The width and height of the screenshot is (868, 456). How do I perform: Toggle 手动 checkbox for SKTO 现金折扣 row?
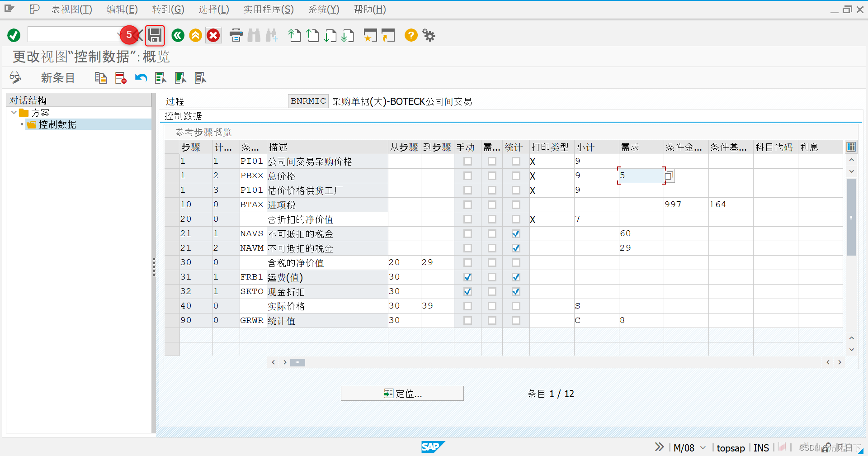tap(467, 291)
